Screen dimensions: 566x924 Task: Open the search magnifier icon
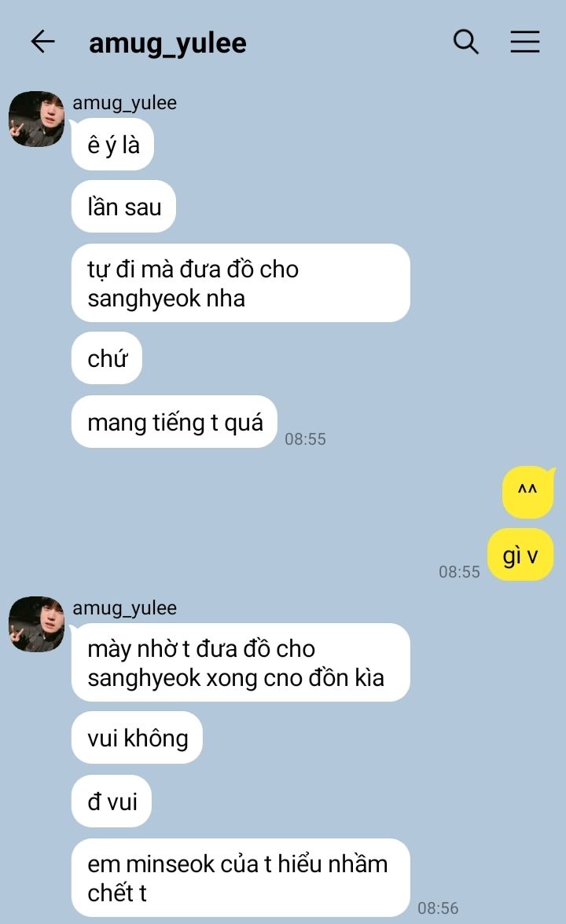pos(465,42)
